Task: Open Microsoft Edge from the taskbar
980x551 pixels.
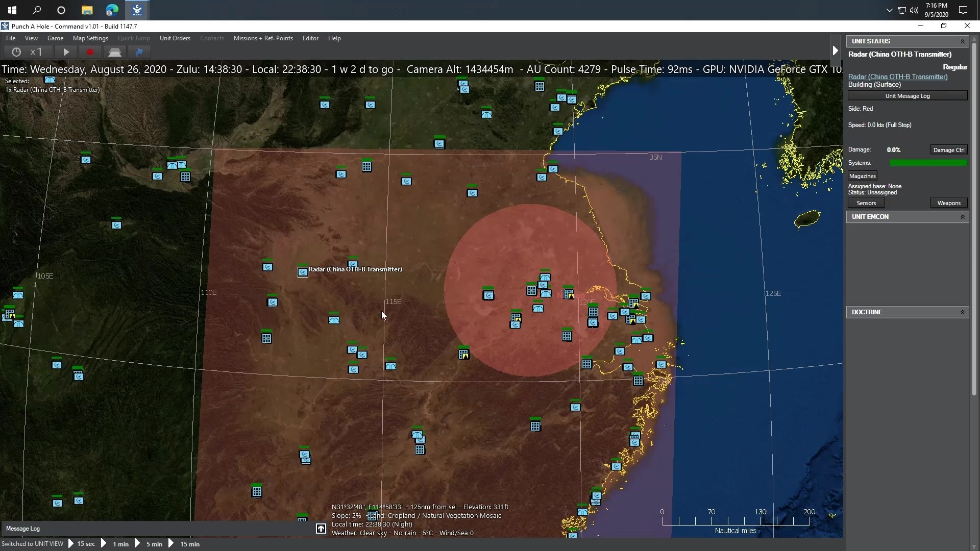Action: click(112, 10)
